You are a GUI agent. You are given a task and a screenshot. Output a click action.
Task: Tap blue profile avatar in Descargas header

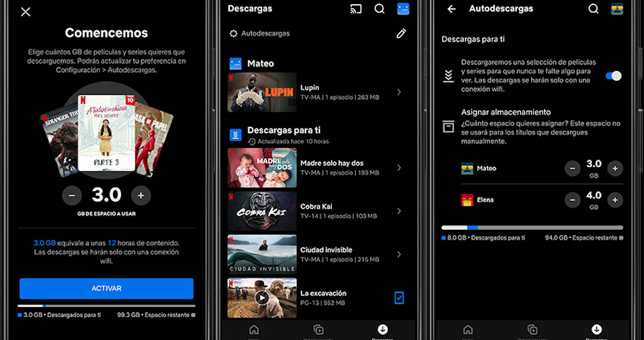403,9
